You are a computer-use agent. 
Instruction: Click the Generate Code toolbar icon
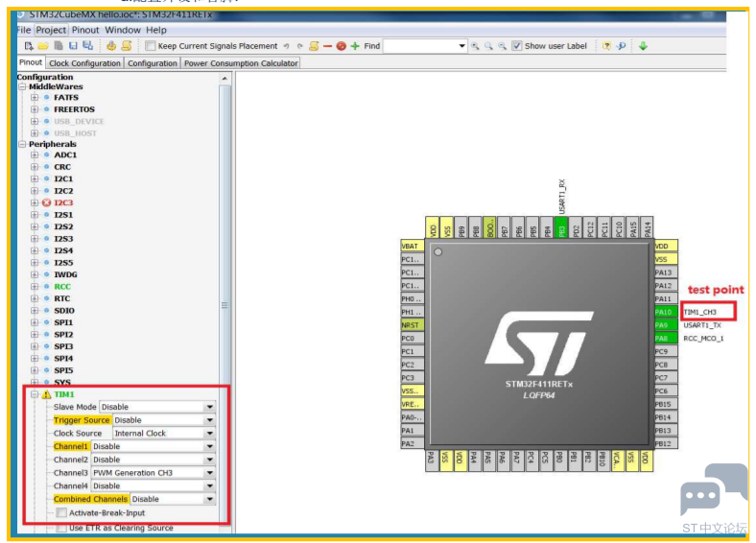[x=111, y=46]
